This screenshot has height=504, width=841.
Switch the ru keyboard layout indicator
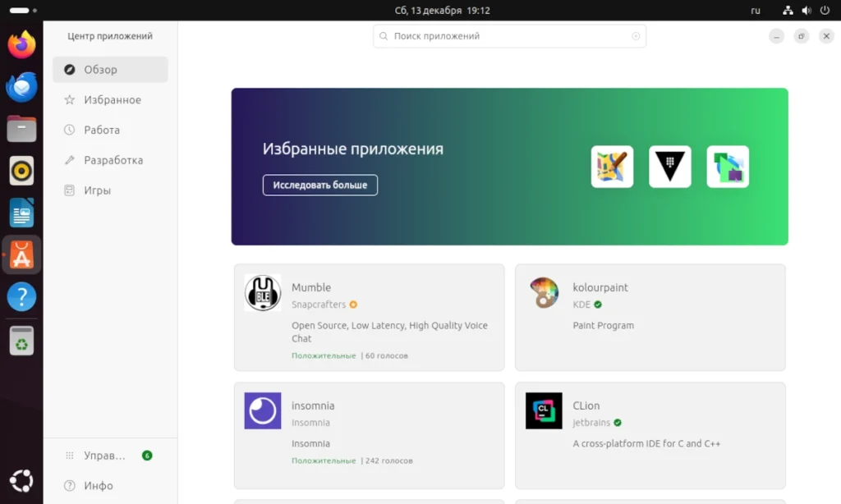tap(756, 10)
